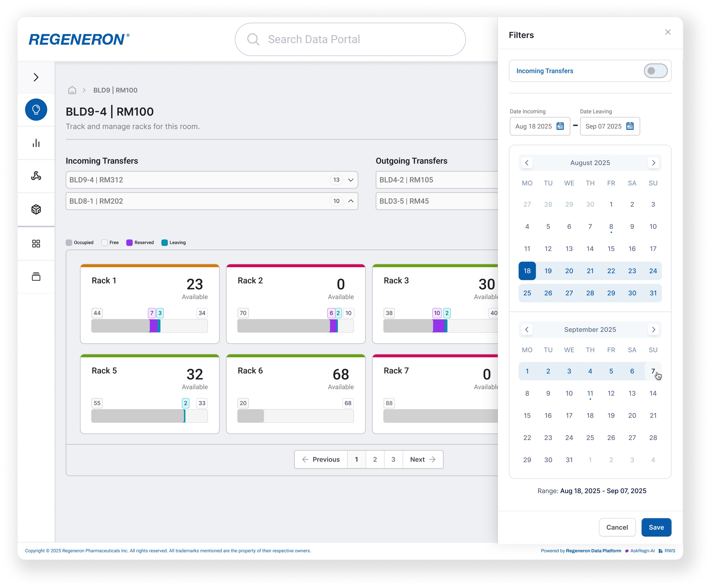Click the Search Data Portal field
The image size is (711, 588).
pos(350,40)
